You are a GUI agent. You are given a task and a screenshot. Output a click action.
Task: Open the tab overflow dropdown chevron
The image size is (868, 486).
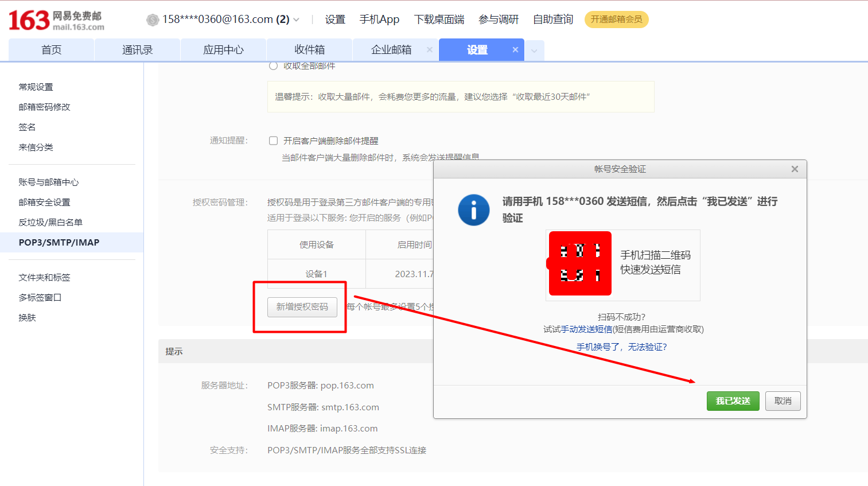(534, 50)
